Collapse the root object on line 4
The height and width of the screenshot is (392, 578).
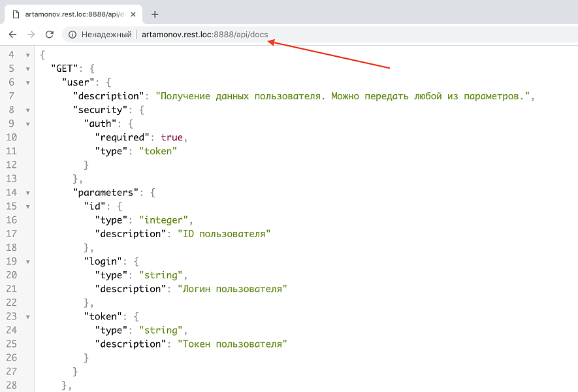(x=28, y=55)
